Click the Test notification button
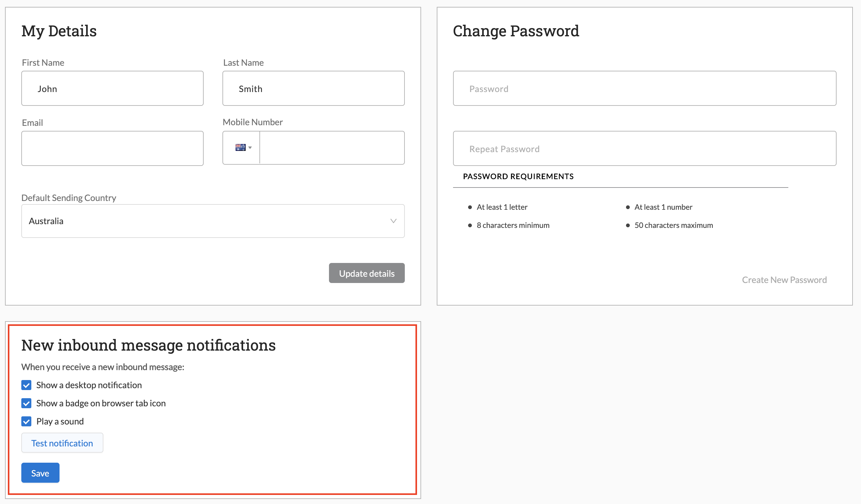Image resolution: width=861 pixels, height=504 pixels. pos(62,443)
